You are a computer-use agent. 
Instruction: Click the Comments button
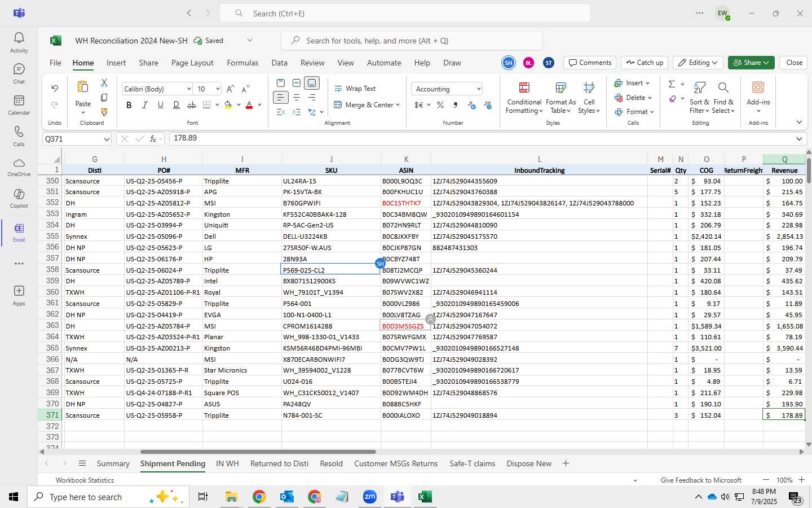[590, 63]
